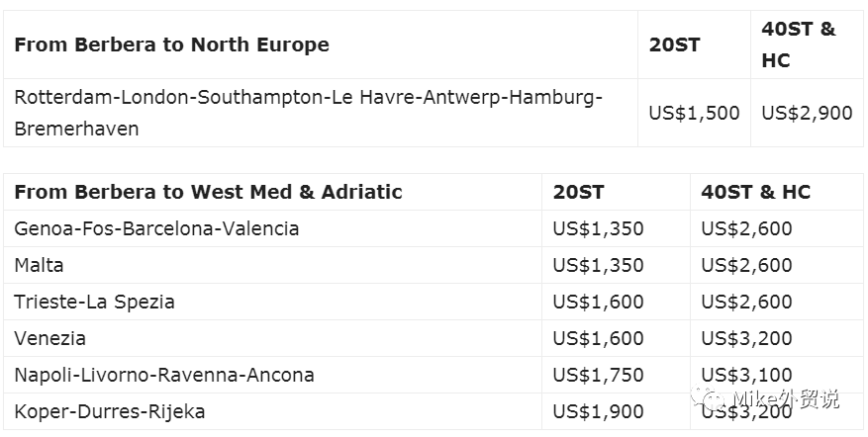Click the Rotterdam-London-Southampton port list cell
Screen dimensions: 868x437
pos(308,113)
